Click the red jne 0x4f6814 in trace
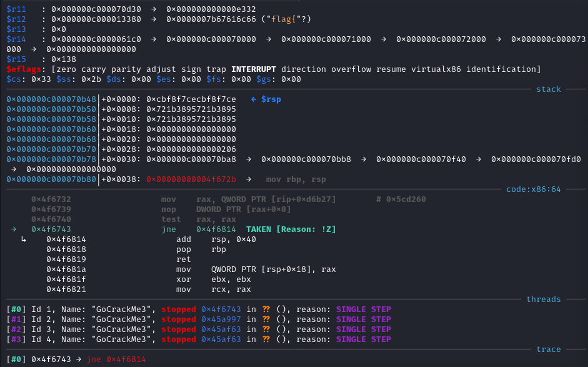Viewport: 588px width, 367px height. (116, 359)
